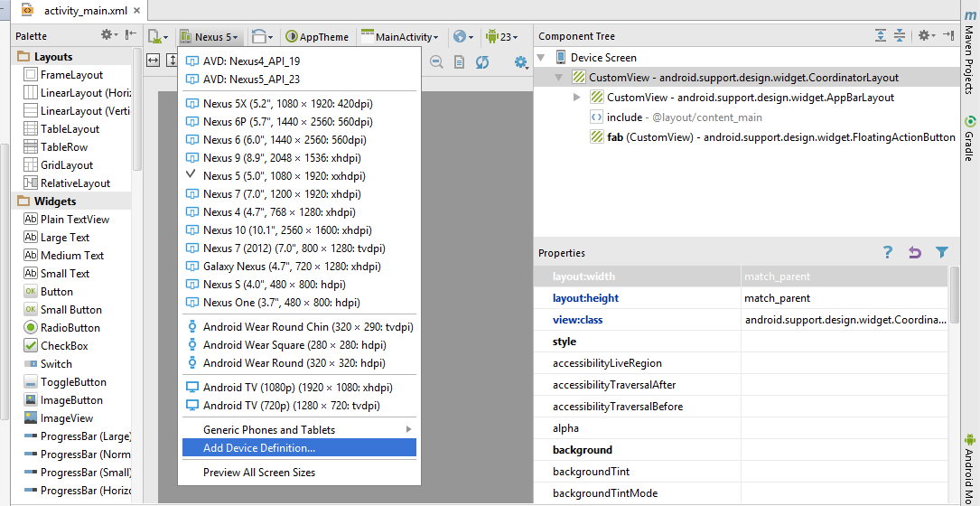Choose Nexus One 3.7 inch device
980x506 pixels.
point(299,303)
